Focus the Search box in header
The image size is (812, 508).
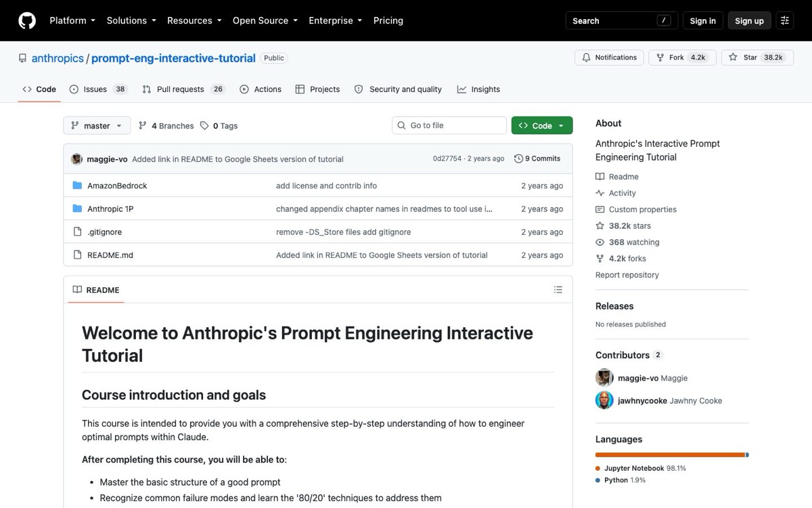(621, 21)
